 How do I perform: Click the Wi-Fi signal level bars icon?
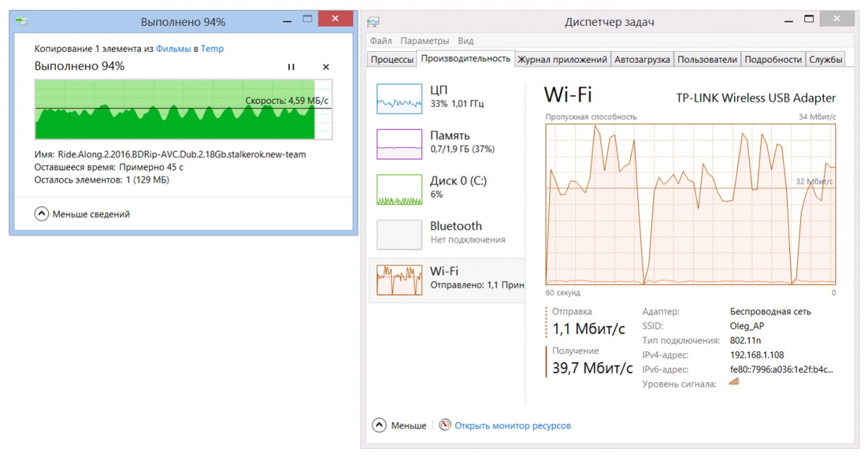734,382
